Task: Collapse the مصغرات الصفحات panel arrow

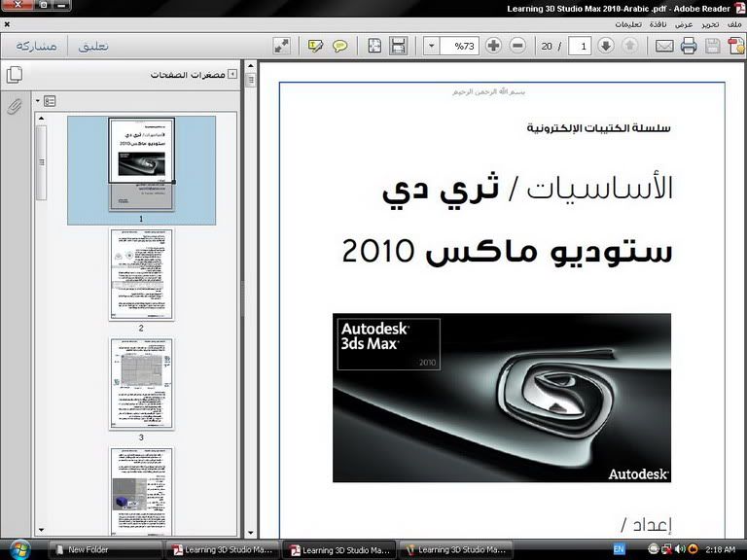Action: [232, 74]
